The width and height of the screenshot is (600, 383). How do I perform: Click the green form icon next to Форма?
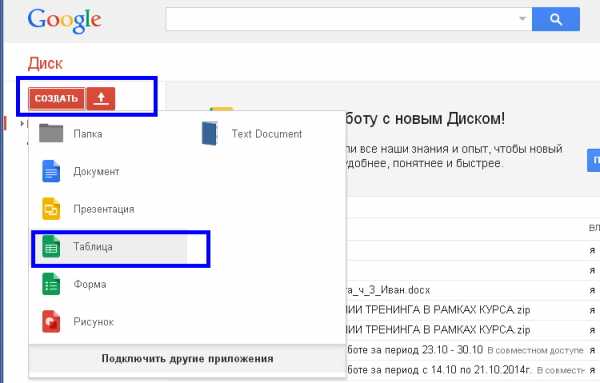51,284
